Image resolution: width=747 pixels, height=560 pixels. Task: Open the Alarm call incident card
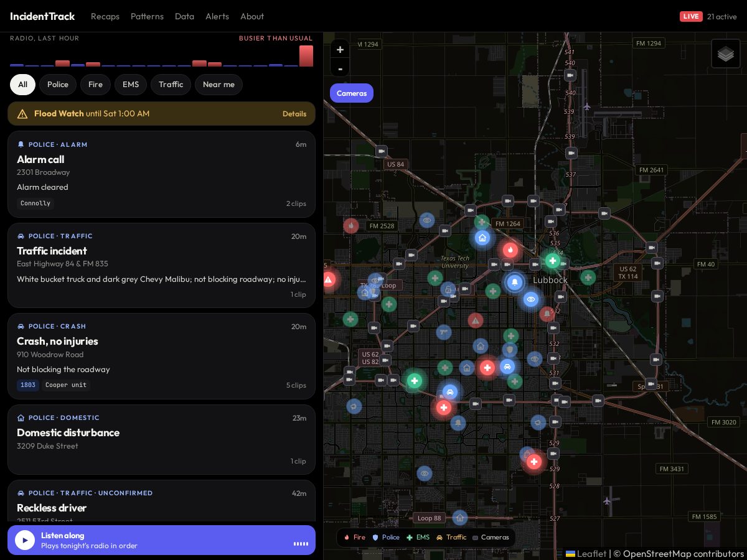click(161, 174)
